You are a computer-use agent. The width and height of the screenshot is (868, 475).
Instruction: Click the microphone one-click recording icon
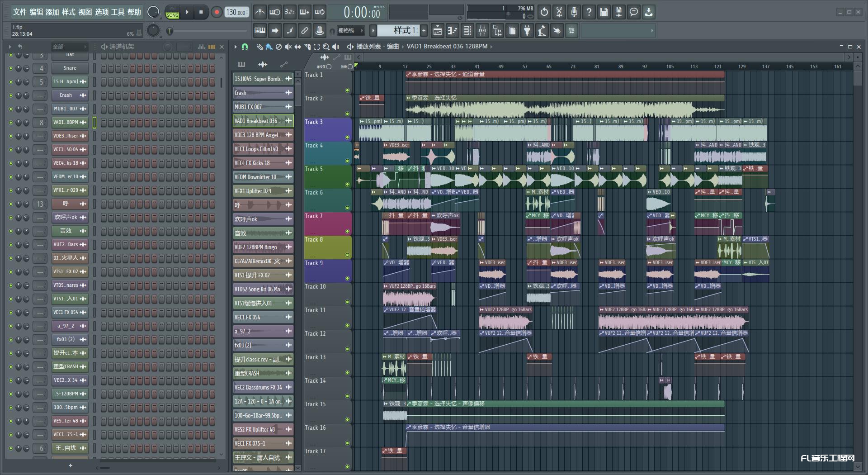(x=574, y=12)
